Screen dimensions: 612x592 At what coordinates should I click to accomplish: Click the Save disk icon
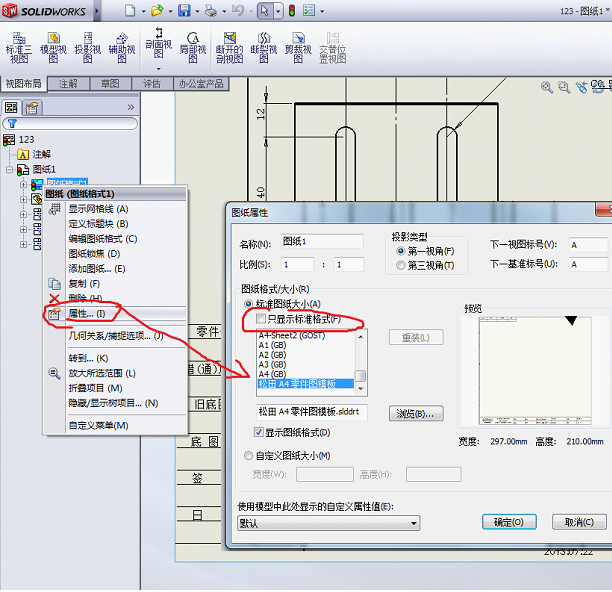click(184, 11)
